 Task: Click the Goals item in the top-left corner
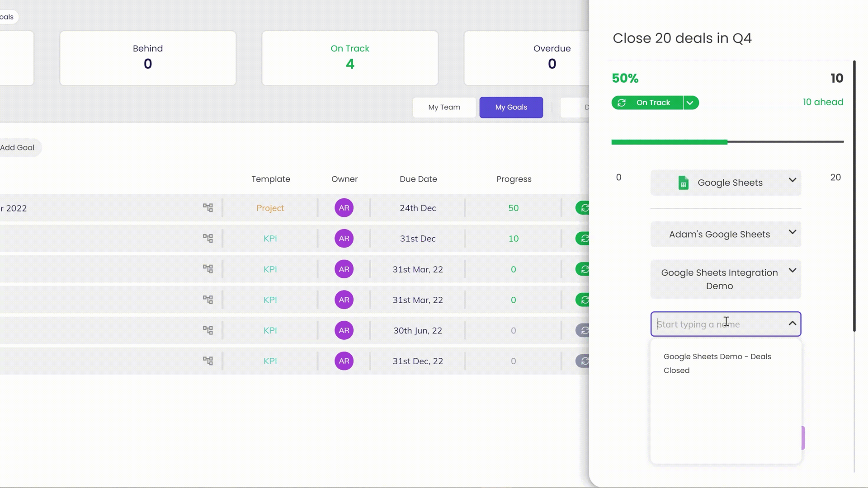(x=6, y=17)
